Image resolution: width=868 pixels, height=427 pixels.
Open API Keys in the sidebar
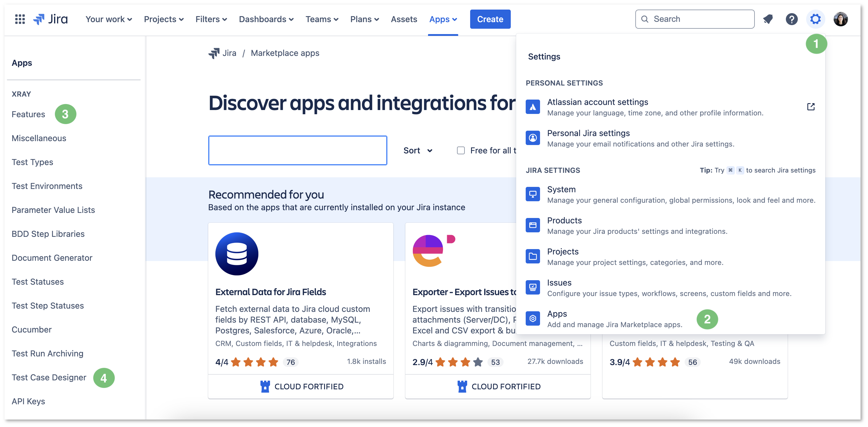[28, 402]
